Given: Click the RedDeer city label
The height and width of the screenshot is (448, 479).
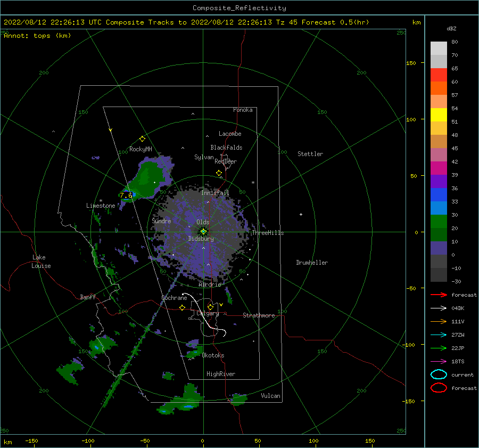Looking at the screenshot, I should tap(226, 161).
